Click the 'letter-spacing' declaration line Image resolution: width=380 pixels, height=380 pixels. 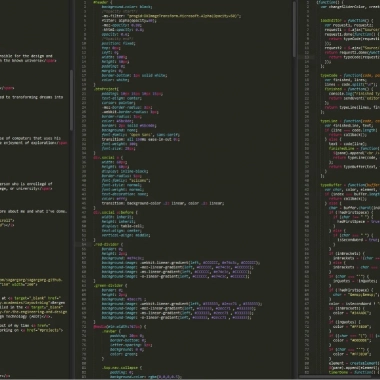[x=131, y=345]
